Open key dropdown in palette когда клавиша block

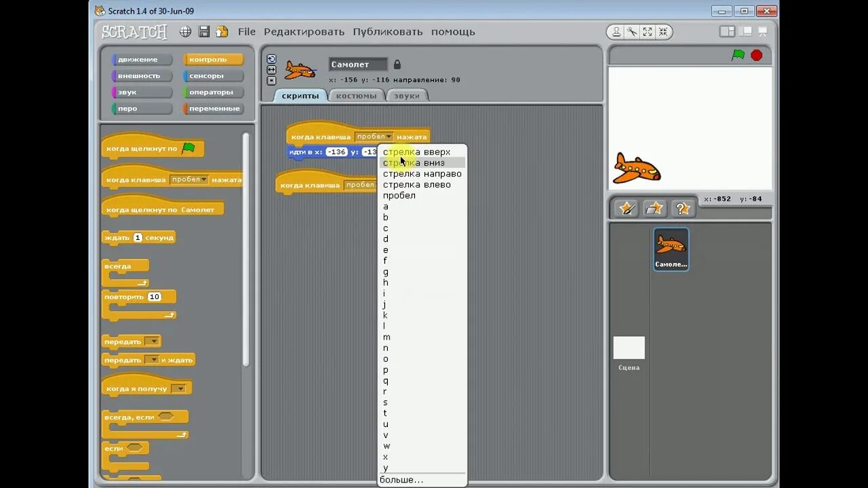(x=189, y=180)
